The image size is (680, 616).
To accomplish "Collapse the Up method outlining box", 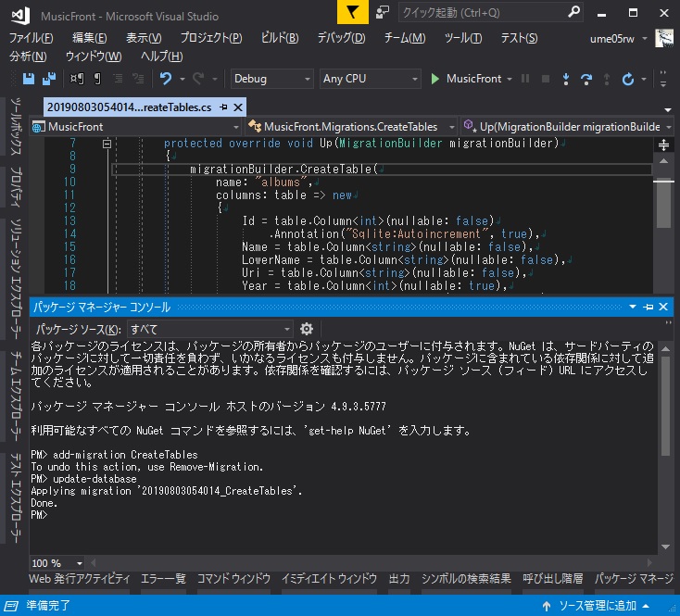I will pos(107,144).
